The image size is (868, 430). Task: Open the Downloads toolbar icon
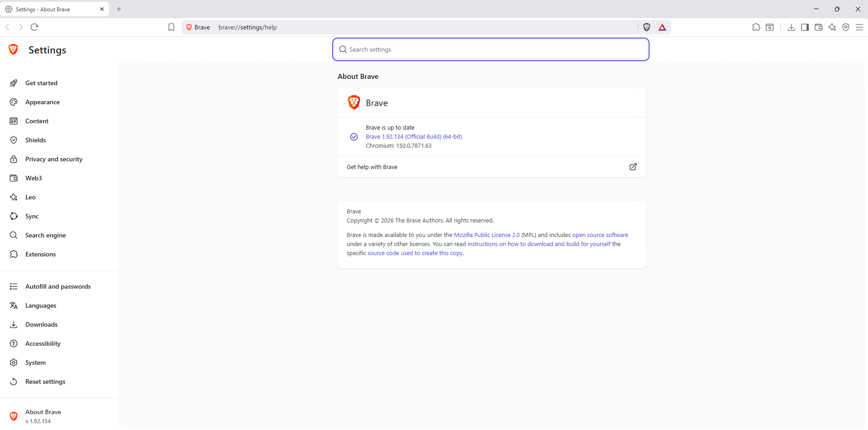pyautogui.click(x=791, y=27)
